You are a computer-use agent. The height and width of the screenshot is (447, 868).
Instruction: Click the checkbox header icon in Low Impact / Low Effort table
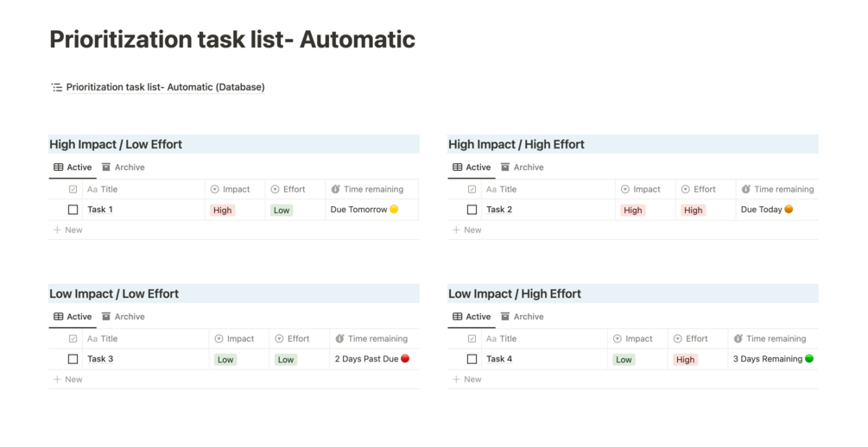tap(73, 339)
